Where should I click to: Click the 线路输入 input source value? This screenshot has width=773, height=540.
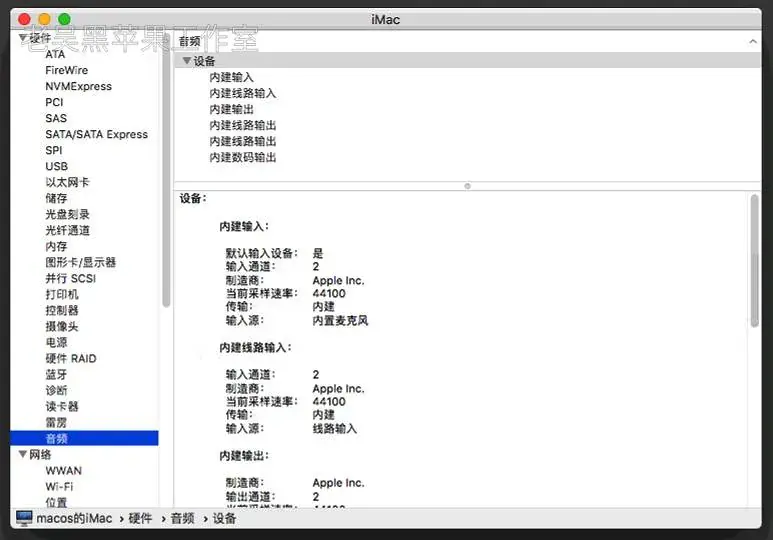335,429
